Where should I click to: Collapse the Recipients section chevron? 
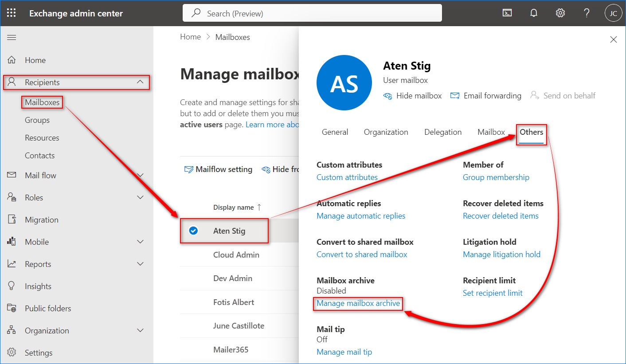[140, 82]
